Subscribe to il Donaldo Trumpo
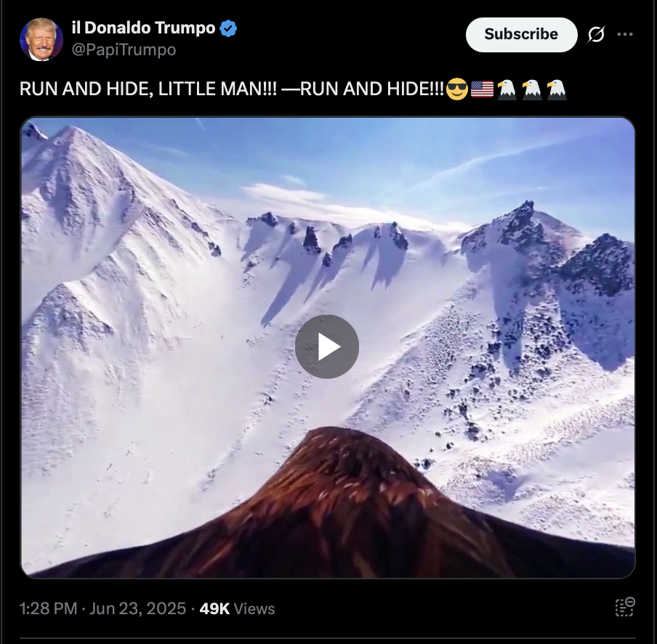657x644 pixels. (x=521, y=34)
